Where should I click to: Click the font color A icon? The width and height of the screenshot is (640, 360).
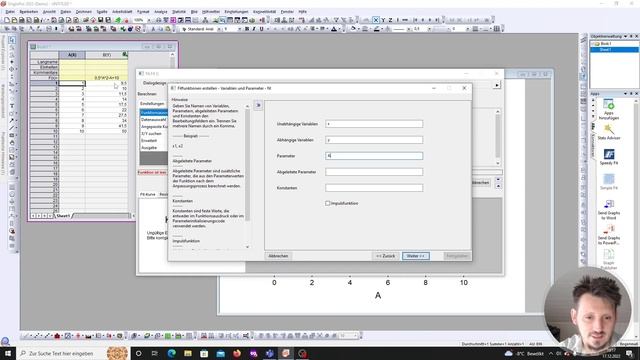tap(334, 29)
